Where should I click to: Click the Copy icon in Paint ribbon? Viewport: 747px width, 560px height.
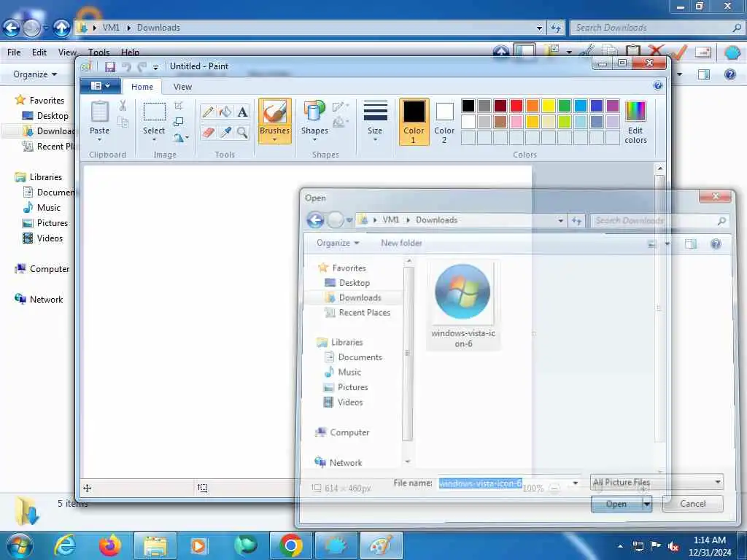(x=123, y=122)
